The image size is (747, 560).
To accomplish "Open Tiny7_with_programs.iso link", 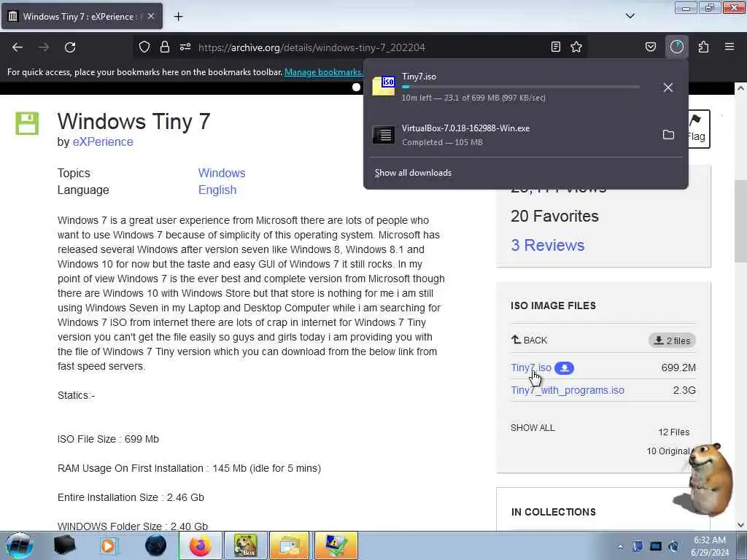I will [x=568, y=390].
